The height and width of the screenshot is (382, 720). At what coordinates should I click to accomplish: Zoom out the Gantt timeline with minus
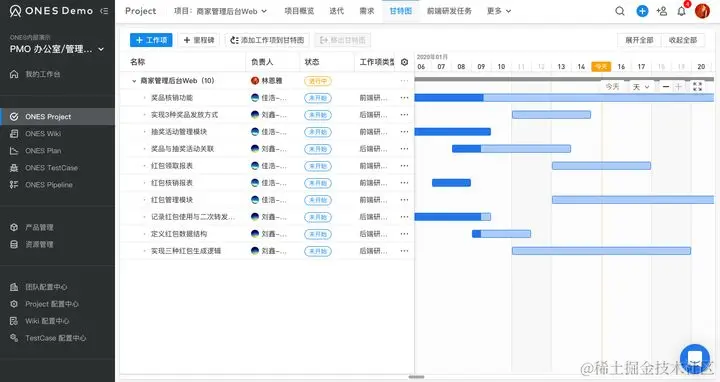click(665, 86)
